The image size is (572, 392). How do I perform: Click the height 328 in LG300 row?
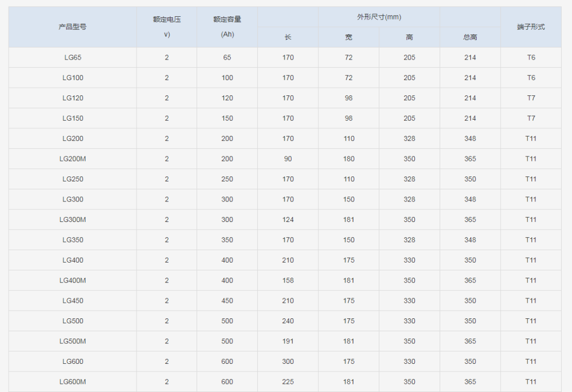click(409, 199)
